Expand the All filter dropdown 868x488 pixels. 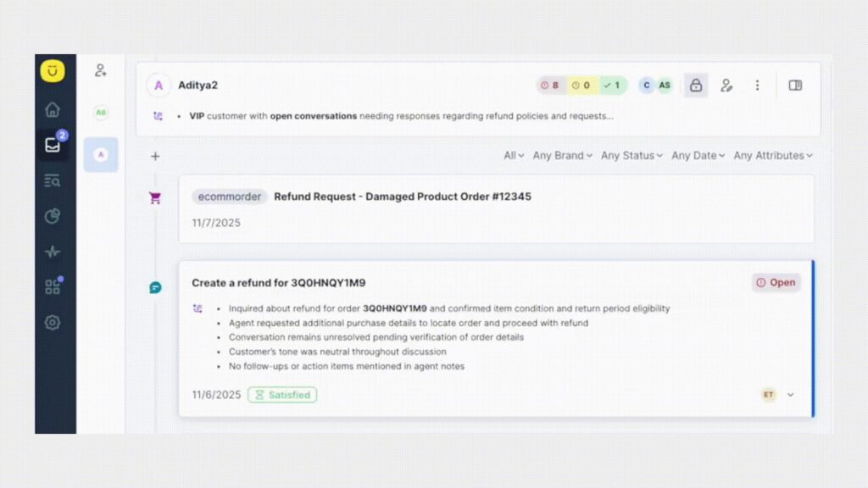tap(514, 156)
